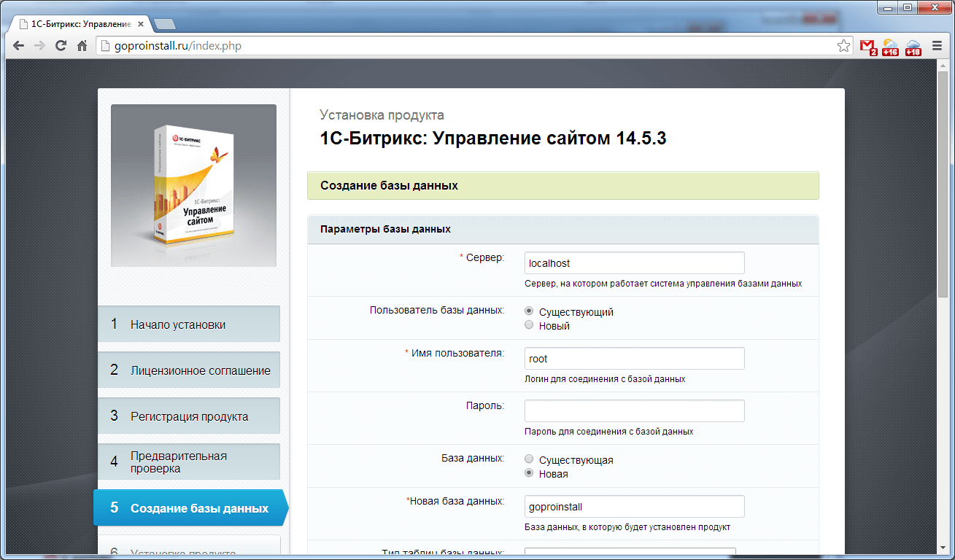The width and height of the screenshot is (955, 560).
Task: Focus the empty Пароль input field
Action: pyautogui.click(x=634, y=411)
